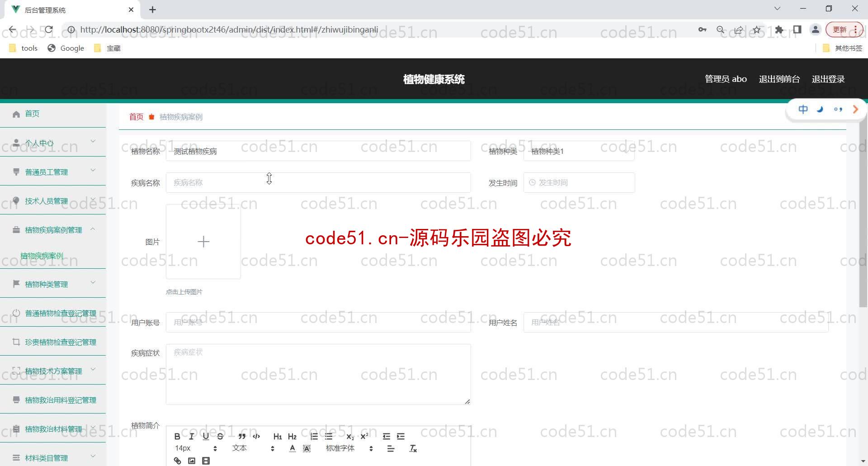Decrease text indent in editor
This screenshot has width=868, height=466.
386,436
